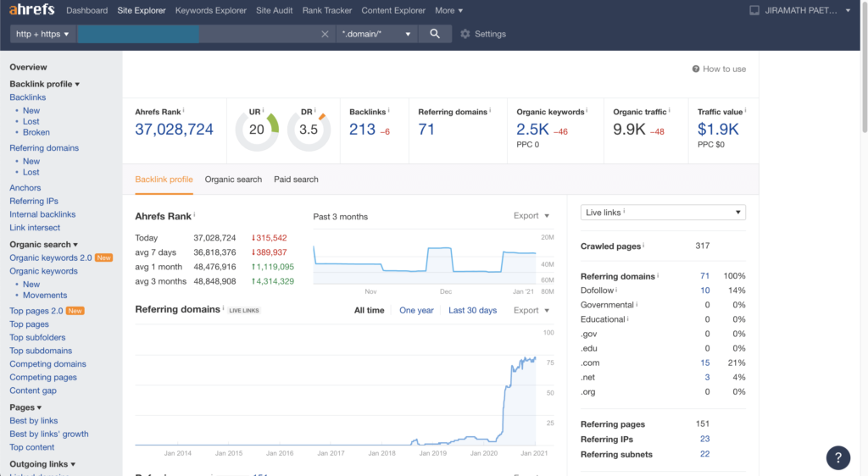The width and height of the screenshot is (868, 476).
Task: Click the UR 20 gauge
Action: tap(257, 130)
